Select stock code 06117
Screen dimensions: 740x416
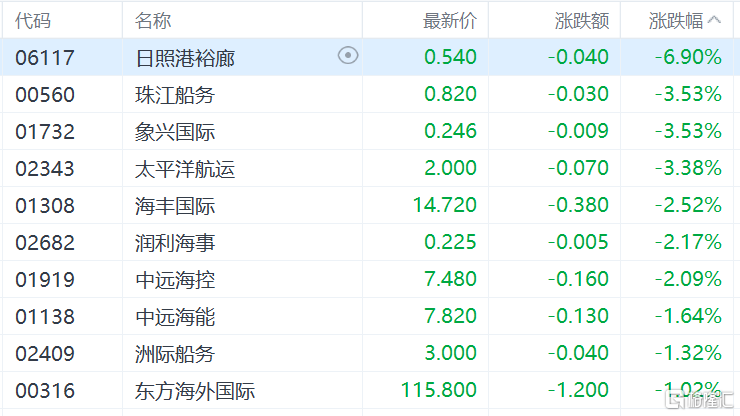[45, 58]
